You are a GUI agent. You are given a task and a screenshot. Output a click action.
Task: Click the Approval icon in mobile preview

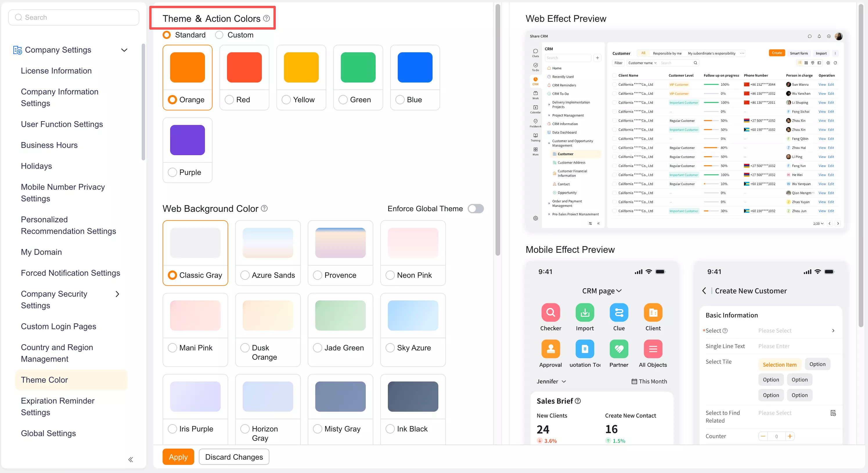click(551, 349)
